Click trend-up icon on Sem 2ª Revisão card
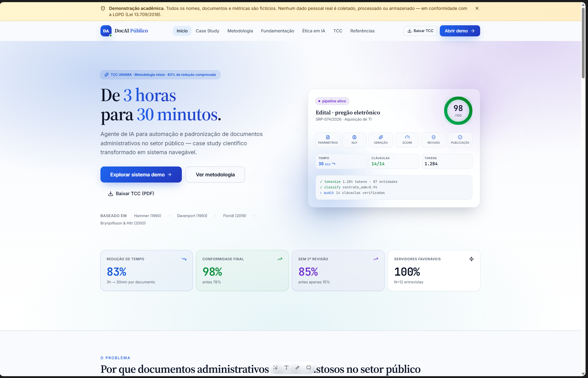The image size is (588, 378). pyautogui.click(x=376, y=259)
